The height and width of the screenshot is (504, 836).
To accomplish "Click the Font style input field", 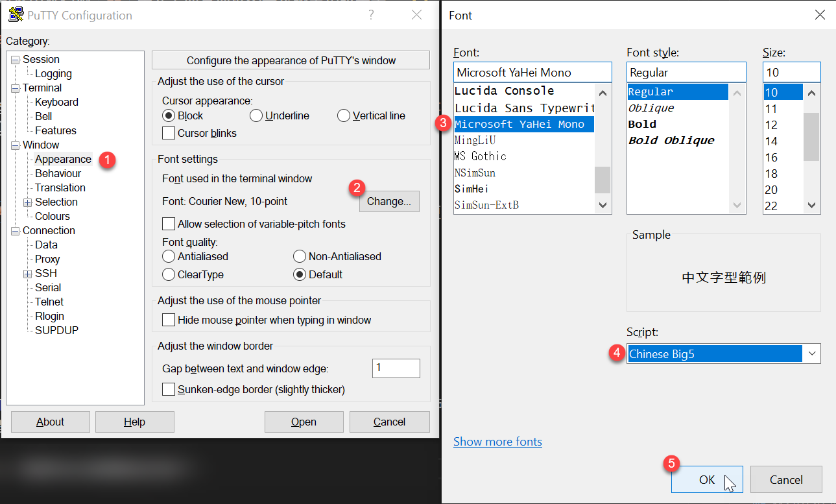I will pos(686,73).
